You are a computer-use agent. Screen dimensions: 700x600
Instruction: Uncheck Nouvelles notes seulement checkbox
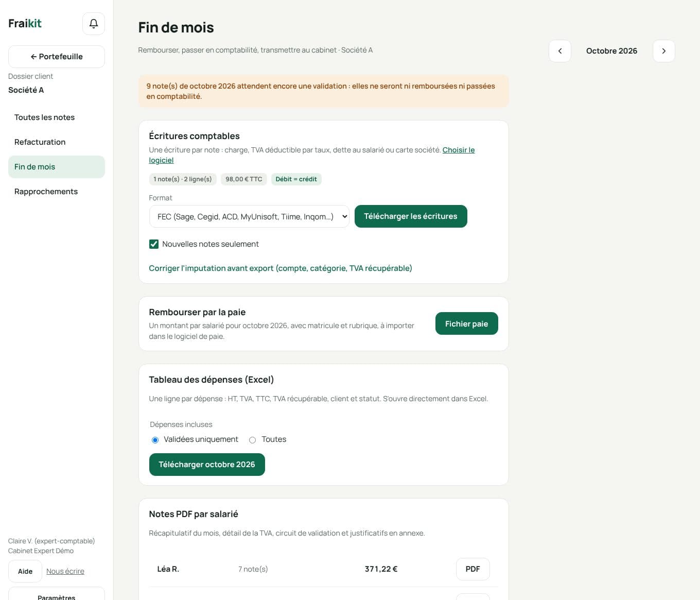pos(154,244)
